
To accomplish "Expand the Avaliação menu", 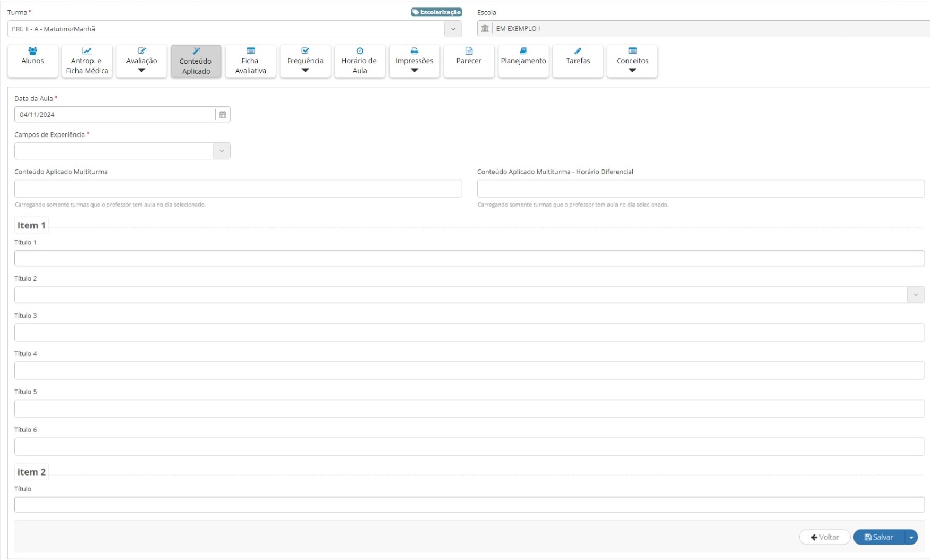I will (141, 61).
